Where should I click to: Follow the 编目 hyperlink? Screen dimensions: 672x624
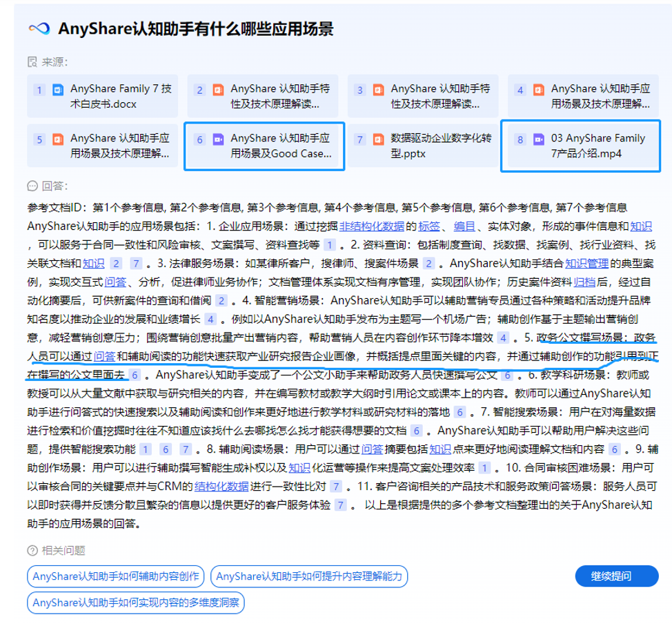click(x=464, y=226)
